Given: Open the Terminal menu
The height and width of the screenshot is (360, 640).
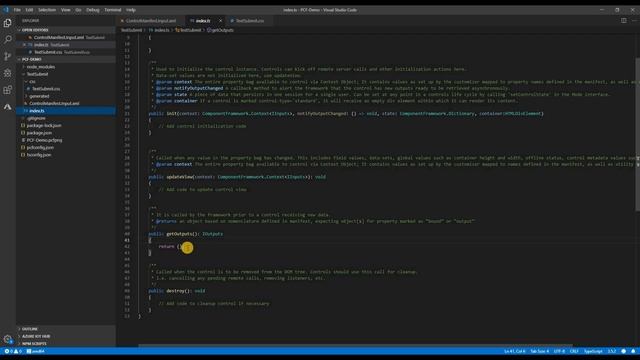Looking at the screenshot, I should [113, 10].
